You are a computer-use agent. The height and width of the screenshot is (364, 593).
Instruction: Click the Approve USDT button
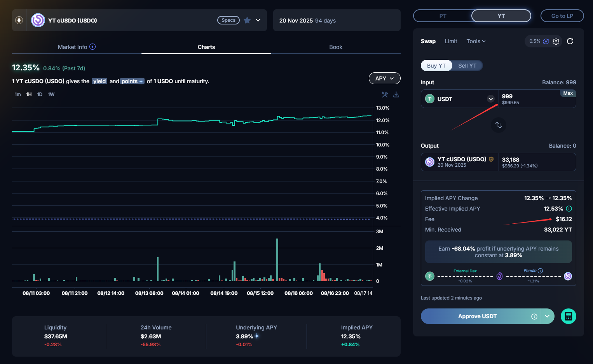pos(477,316)
